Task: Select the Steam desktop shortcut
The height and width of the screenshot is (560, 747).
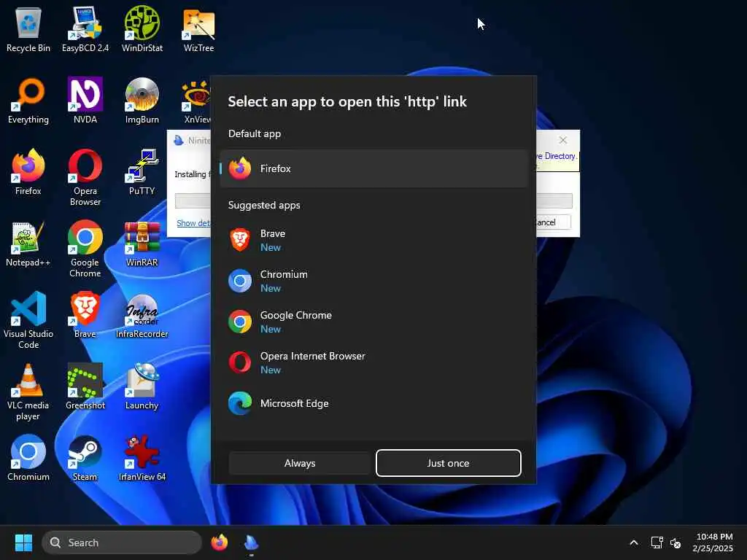Action: 85,458
